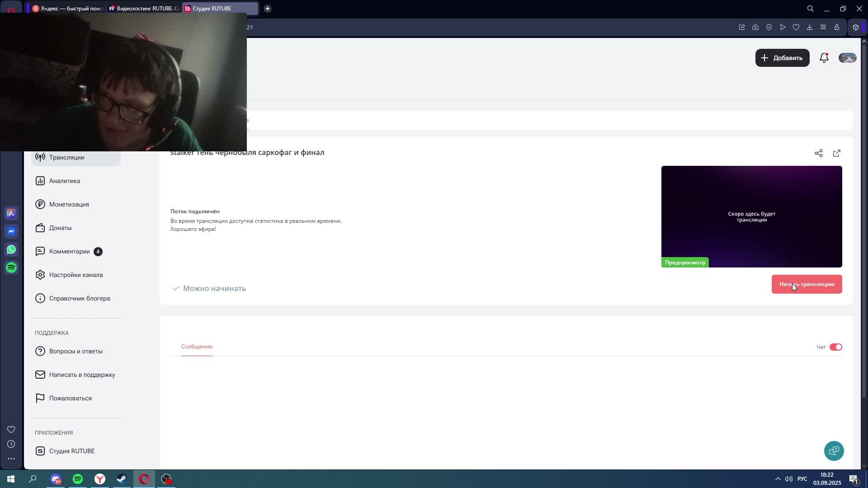
Task: Click the share icon for the stream
Action: point(818,153)
